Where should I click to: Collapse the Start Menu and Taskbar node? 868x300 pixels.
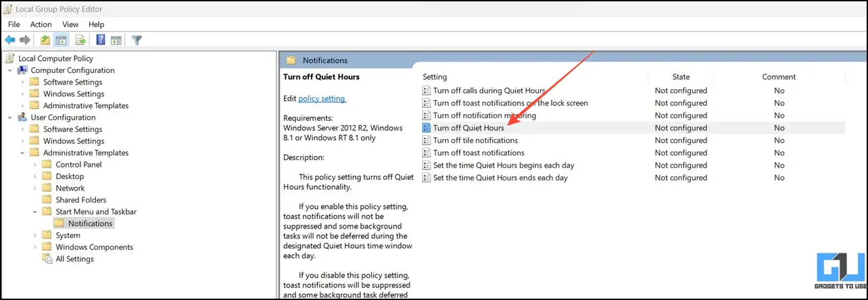point(34,211)
